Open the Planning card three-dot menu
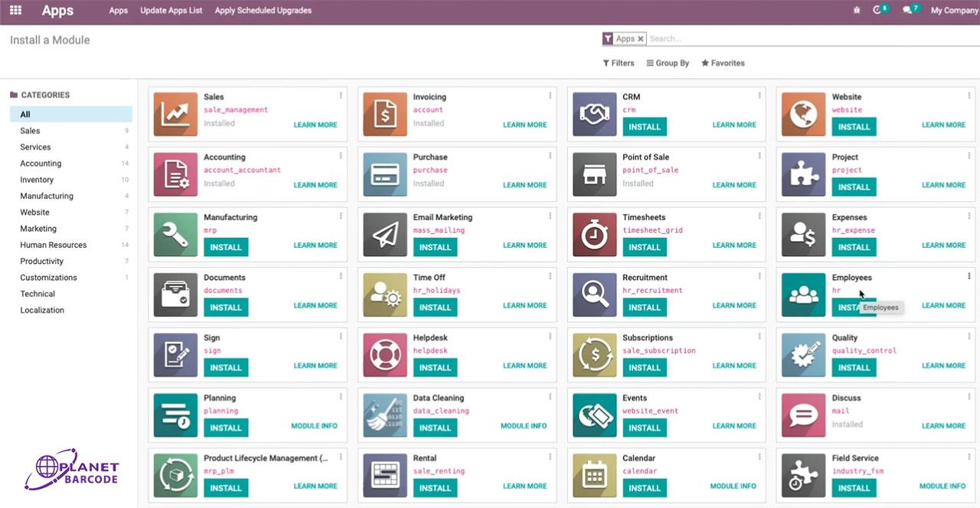The height and width of the screenshot is (508, 980). (341, 397)
